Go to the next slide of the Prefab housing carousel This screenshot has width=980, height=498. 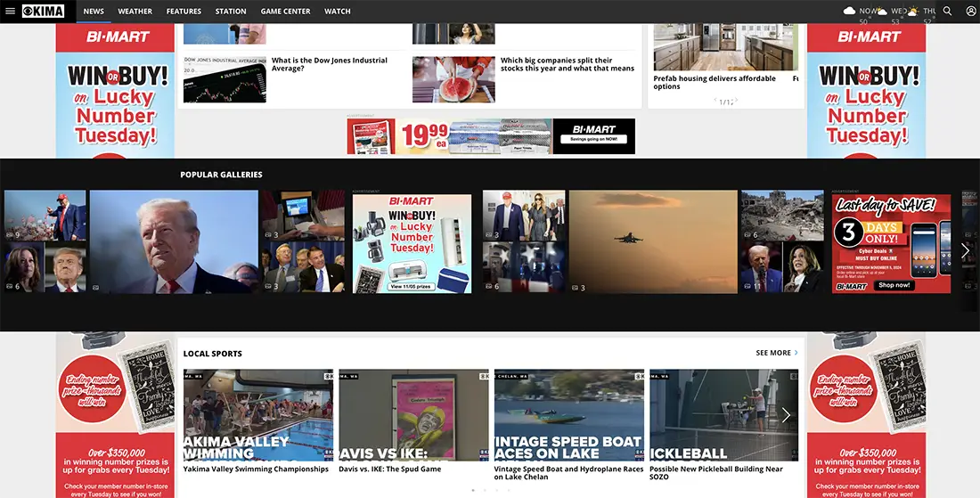736,100
